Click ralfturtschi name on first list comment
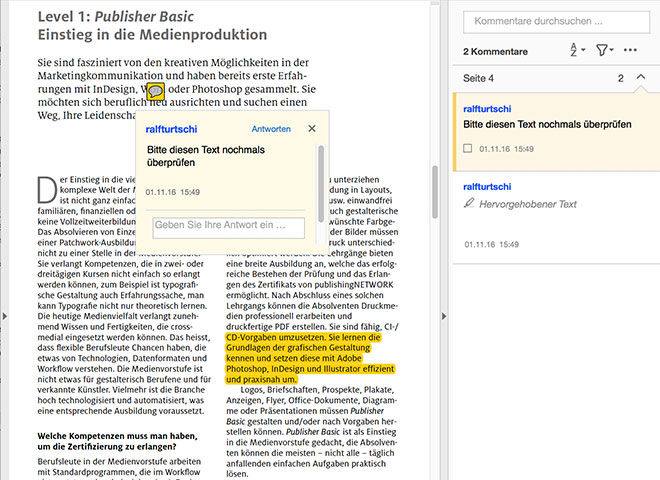 click(x=487, y=109)
